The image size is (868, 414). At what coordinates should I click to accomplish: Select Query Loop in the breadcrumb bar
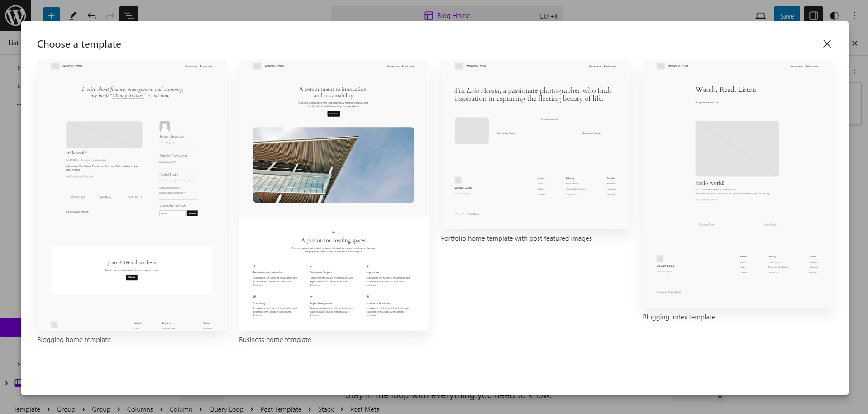226,409
